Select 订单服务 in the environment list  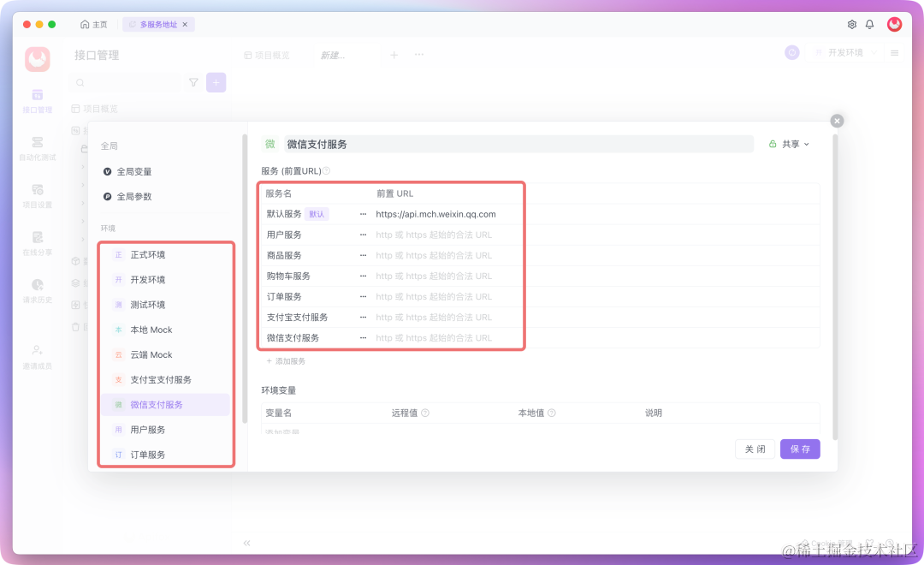166,455
